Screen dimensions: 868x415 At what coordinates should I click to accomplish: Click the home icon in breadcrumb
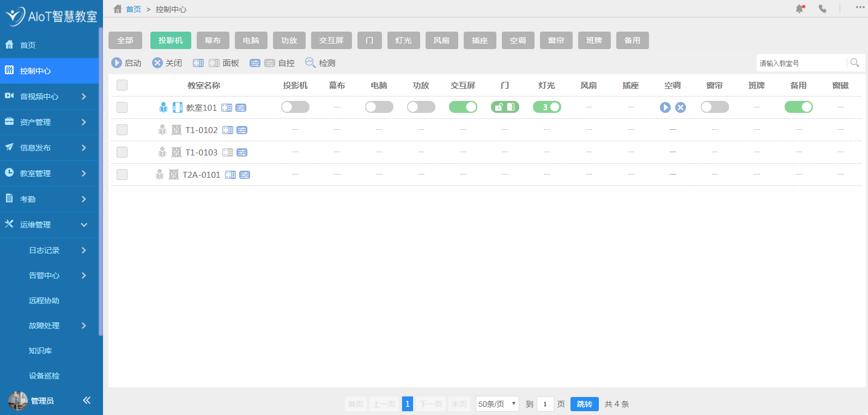tap(118, 9)
